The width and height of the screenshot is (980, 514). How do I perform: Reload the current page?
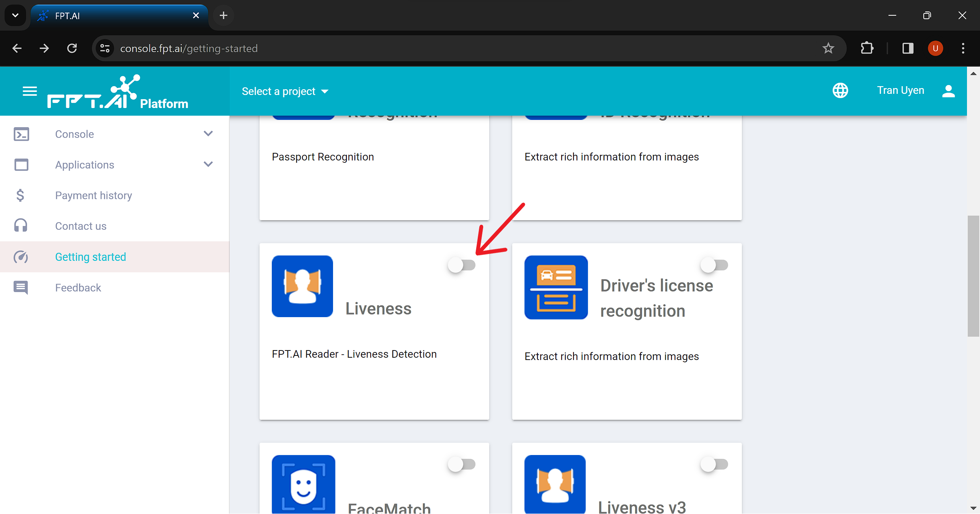click(x=72, y=48)
